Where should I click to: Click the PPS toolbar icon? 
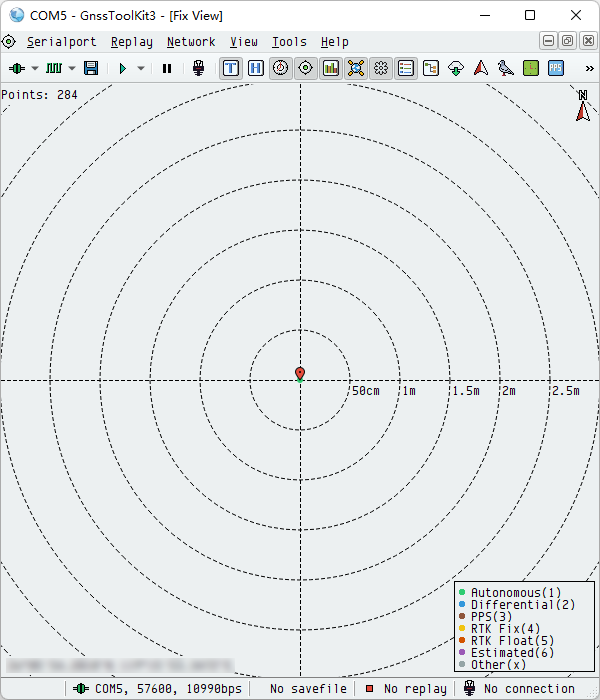point(556,68)
